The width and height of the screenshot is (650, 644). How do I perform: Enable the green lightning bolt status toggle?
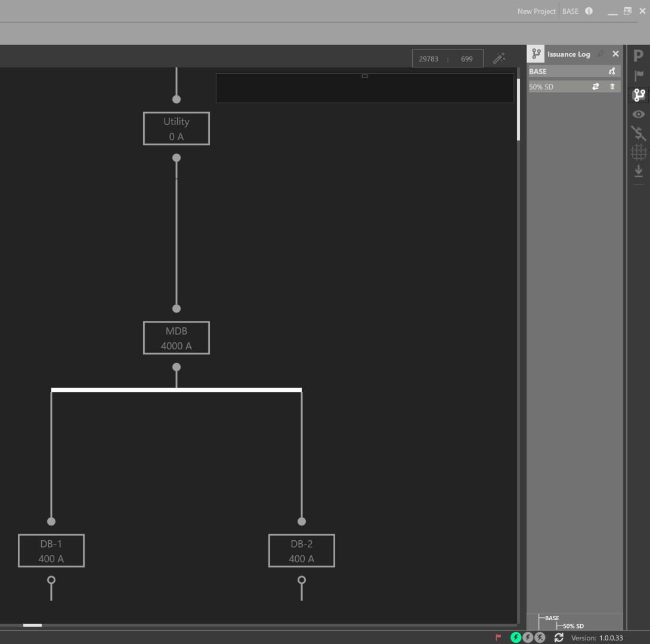tap(516, 637)
